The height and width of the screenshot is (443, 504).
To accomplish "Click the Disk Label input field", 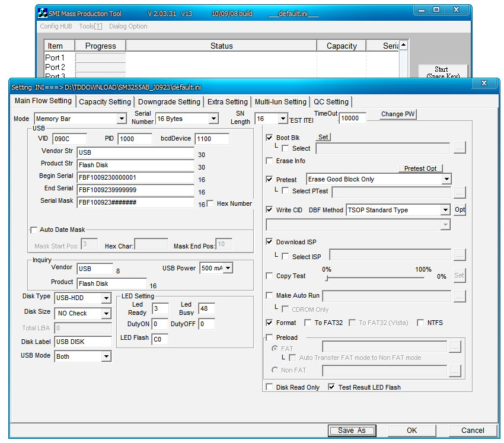I will pyautogui.click(x=83, y=342).
